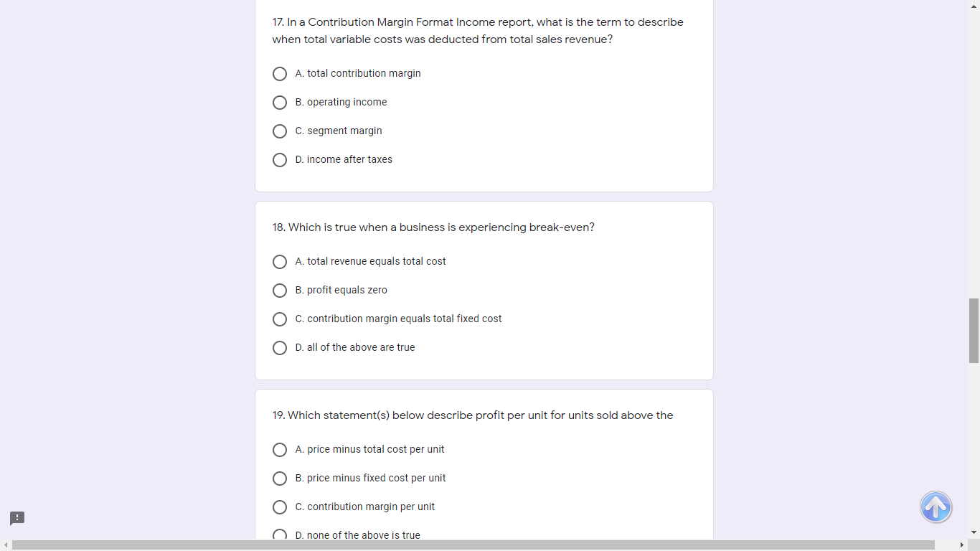Click the vertical scrollbar thumb
980x551 pixels.
tap(974, 330)
